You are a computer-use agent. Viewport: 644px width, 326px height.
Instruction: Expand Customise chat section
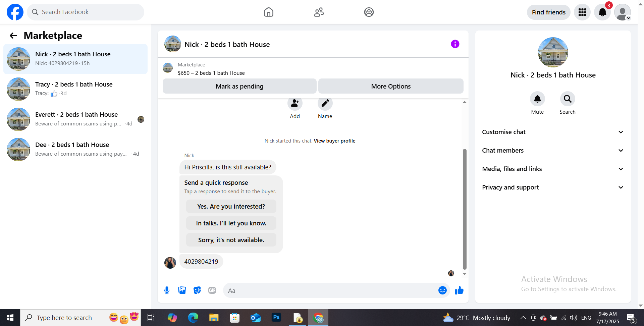coord(553,132)
